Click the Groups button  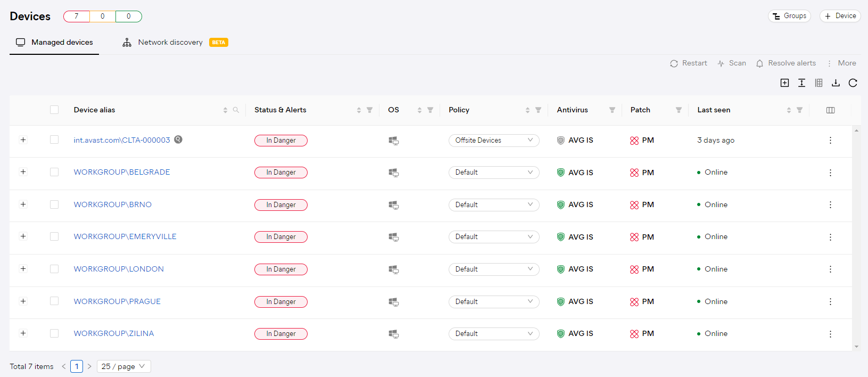tap(789, 16)
